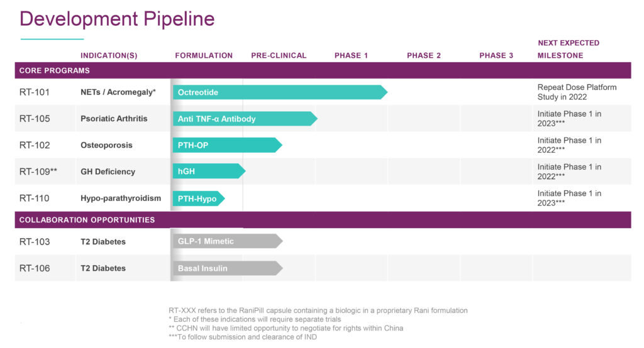Click the Basal Insulin gray bar
This screenshot has height=348, width=644.
point(228,268)
